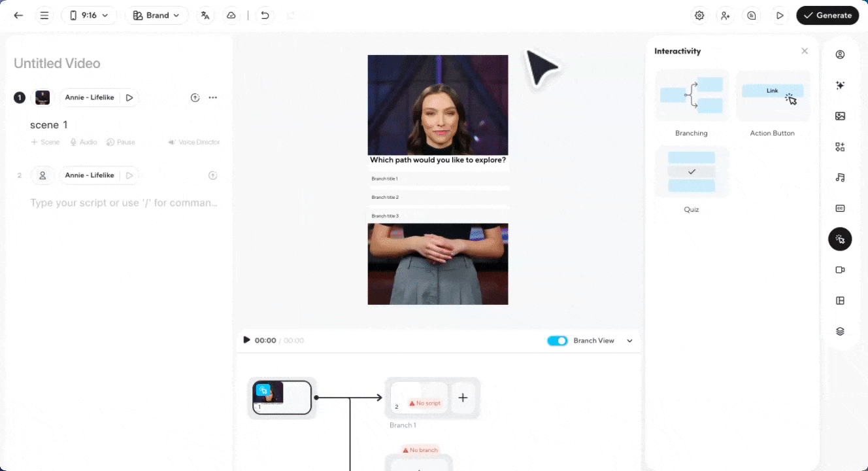Open the 9:16 aspect ratio dropdown
This screenshot has height=471, width=868.
89,15
